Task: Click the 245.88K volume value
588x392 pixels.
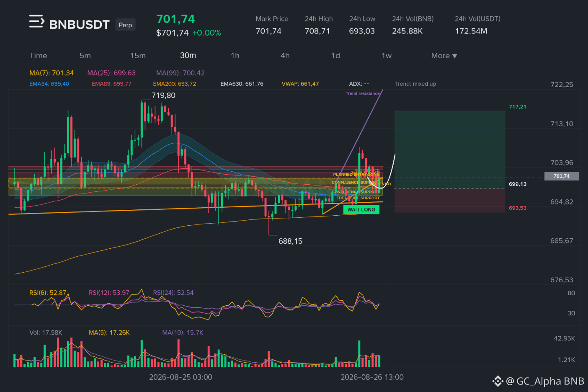Action: tap(407, 31)
